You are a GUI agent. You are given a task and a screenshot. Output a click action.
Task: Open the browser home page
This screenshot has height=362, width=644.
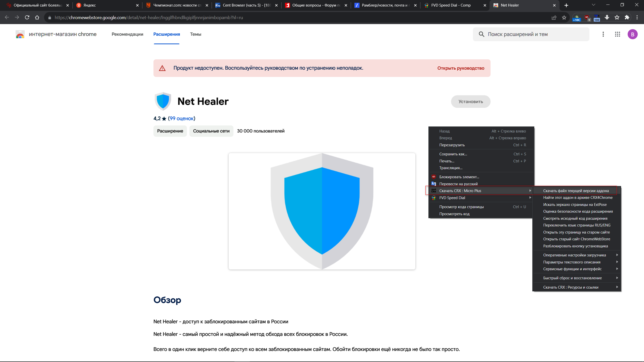click(x=37, y=17)
